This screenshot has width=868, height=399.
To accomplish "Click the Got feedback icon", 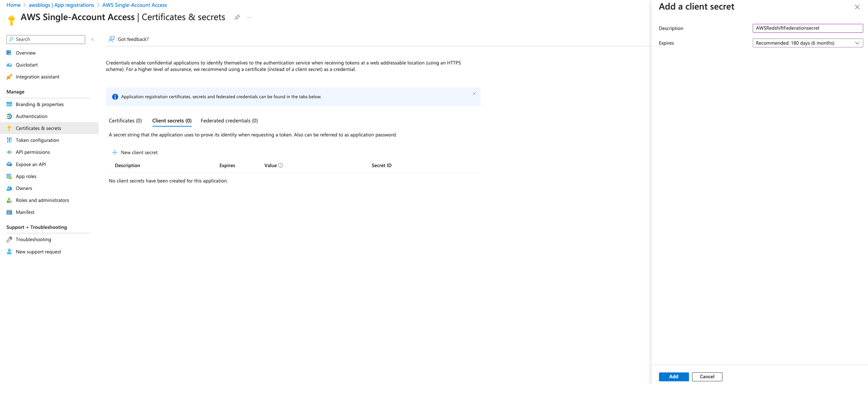I will 112,39.
